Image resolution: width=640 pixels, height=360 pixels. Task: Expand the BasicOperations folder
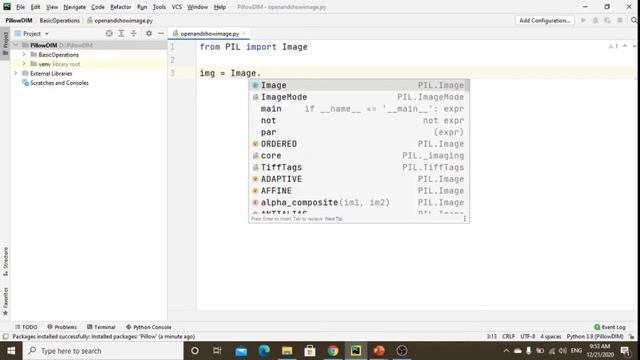pyautogui.click(x=24, y=54)
